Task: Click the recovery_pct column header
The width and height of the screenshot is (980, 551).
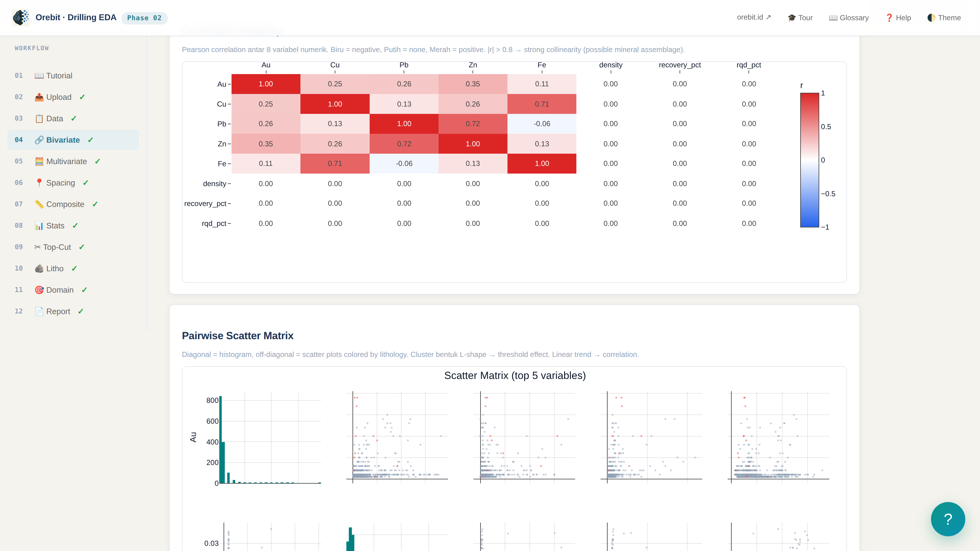Action: pos(680,65)
